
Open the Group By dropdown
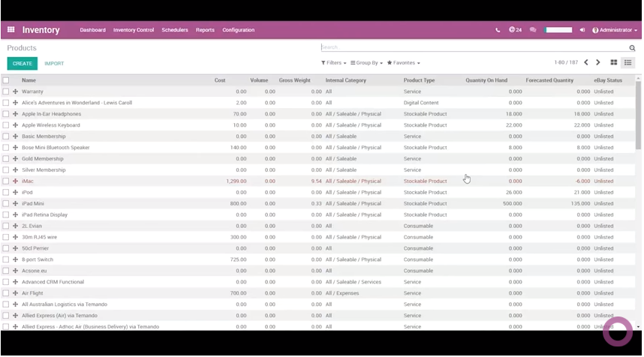coord(367,63)
